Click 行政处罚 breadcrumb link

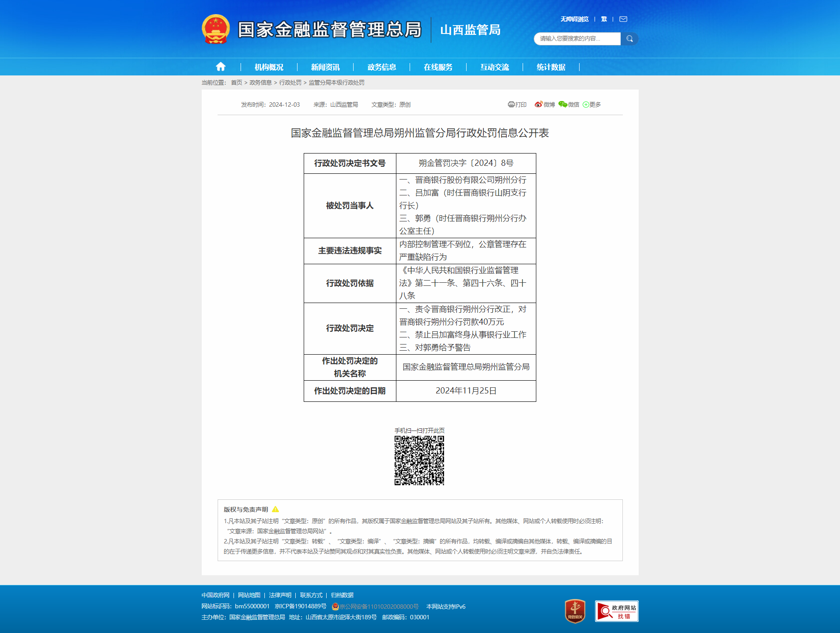click(x=290, y=82)
